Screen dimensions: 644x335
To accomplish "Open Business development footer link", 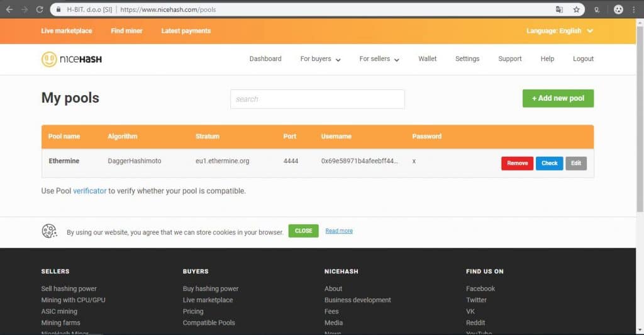I will click(358, 300).
